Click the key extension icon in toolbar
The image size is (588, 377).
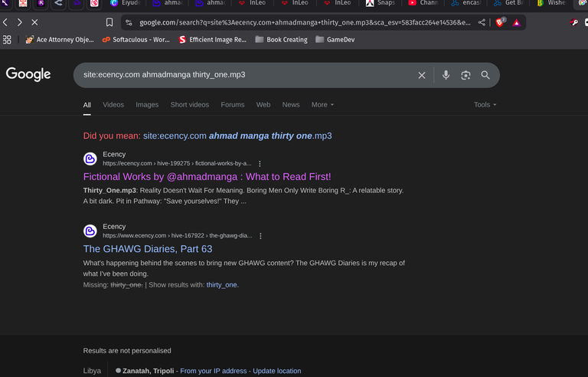(574, 22)
